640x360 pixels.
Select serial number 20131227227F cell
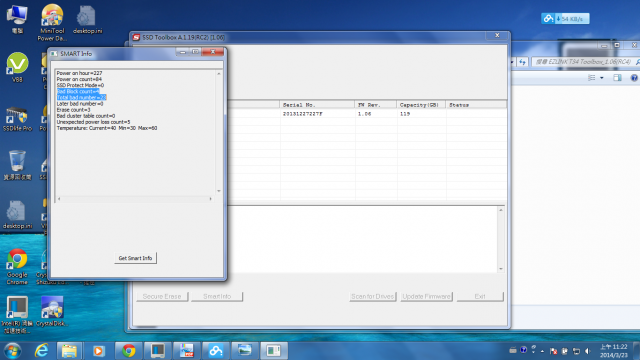click(x=302, y=114)
